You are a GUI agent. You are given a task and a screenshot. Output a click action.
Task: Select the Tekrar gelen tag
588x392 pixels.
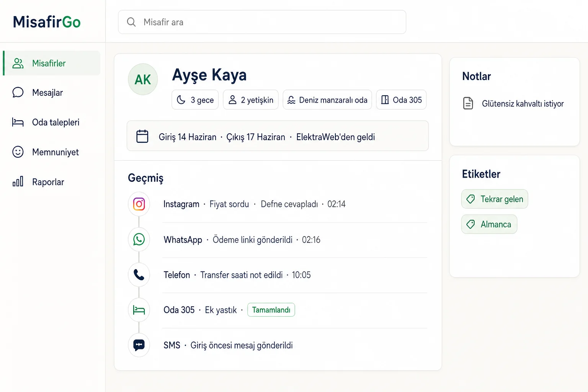tap(495, 199)
